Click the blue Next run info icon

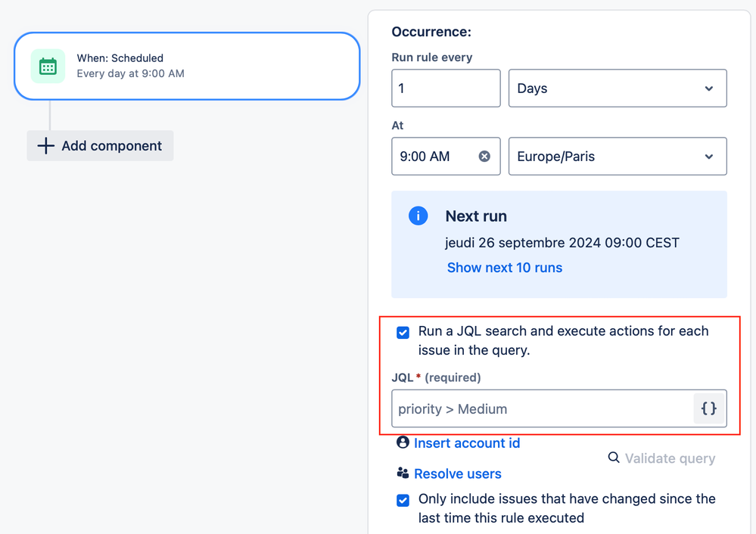pos(418,216)
